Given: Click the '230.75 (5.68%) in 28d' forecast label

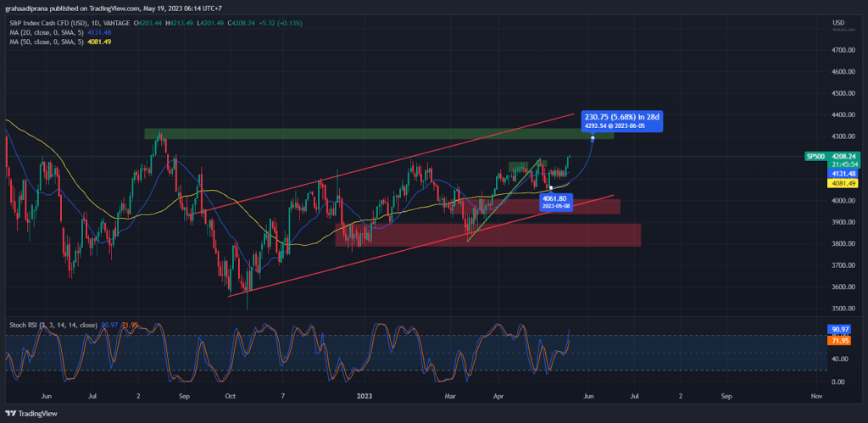Looking at the screenshot, I should coord(623,117).
